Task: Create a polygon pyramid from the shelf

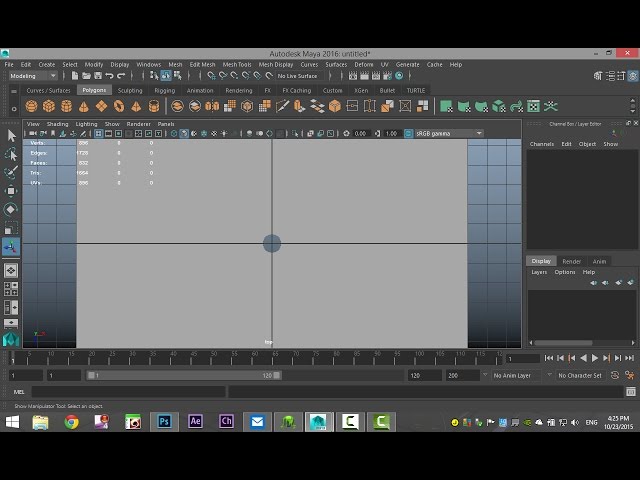Action: 136,107
